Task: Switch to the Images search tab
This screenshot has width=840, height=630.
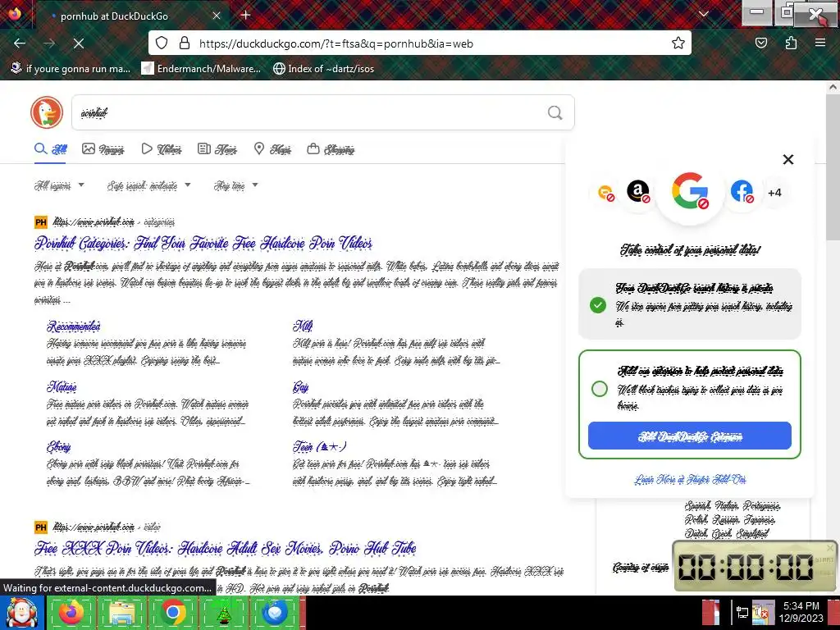Action: 103,149
